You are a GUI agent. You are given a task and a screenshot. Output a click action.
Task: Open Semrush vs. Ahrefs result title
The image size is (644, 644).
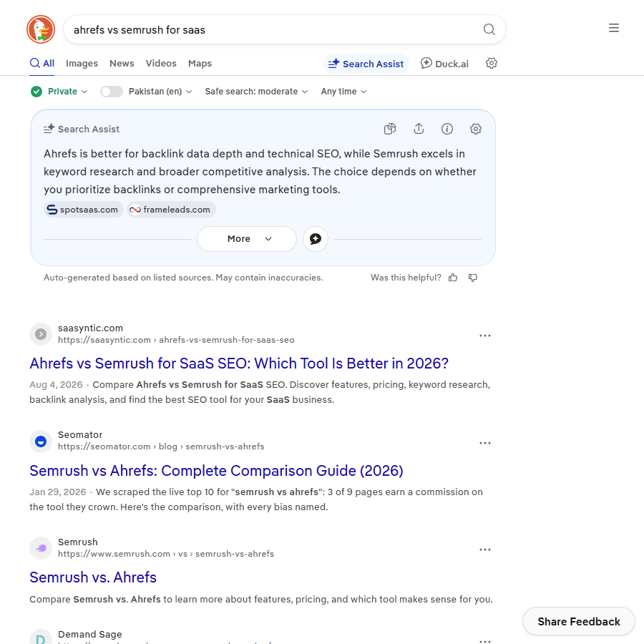(93, 577)
